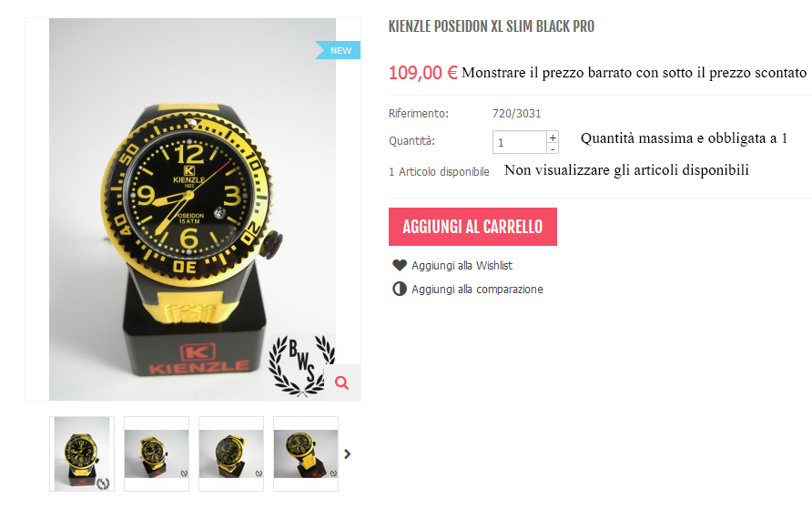The height and width of the screenshot is (509, 812).
Task: Select second watch thumbnail
Action: [x=157, y=453]
